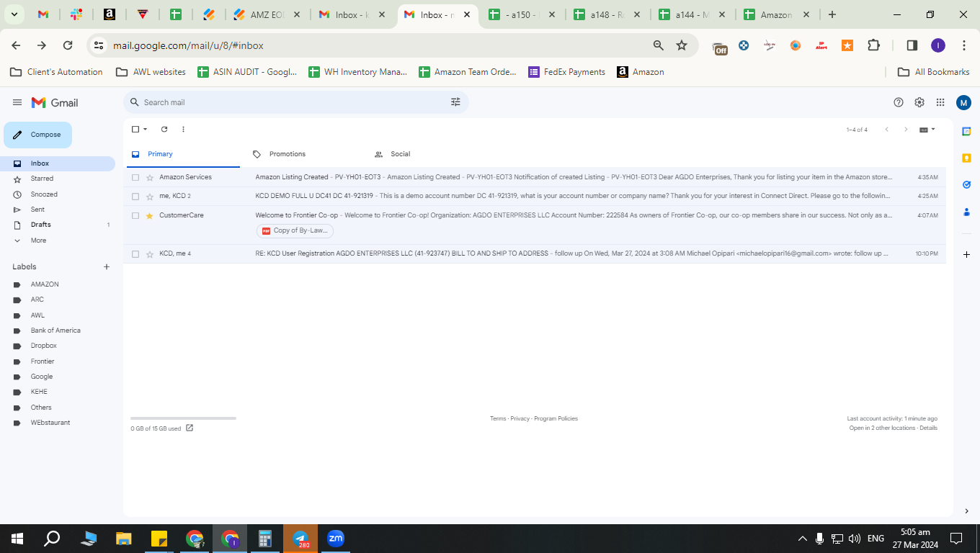Open Zoom from the taskbar
Image resolution: width=980 pixels, height=553 pixels.
click(x=336, y=539)
